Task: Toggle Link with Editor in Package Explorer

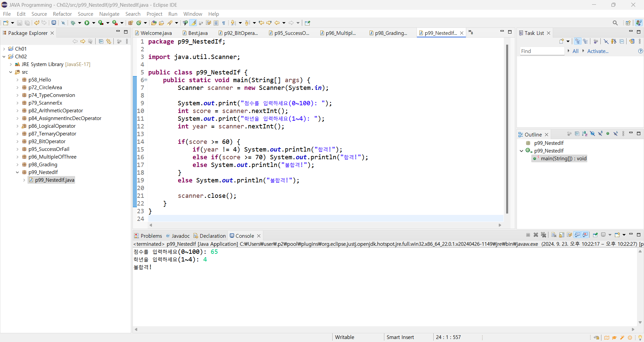Action: click(x=109, y=41)
